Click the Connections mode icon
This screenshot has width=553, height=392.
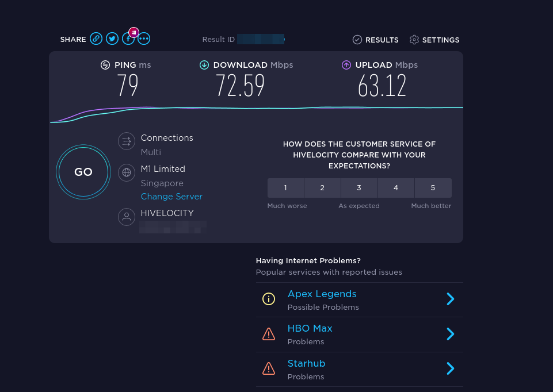(x=127, y=141)
